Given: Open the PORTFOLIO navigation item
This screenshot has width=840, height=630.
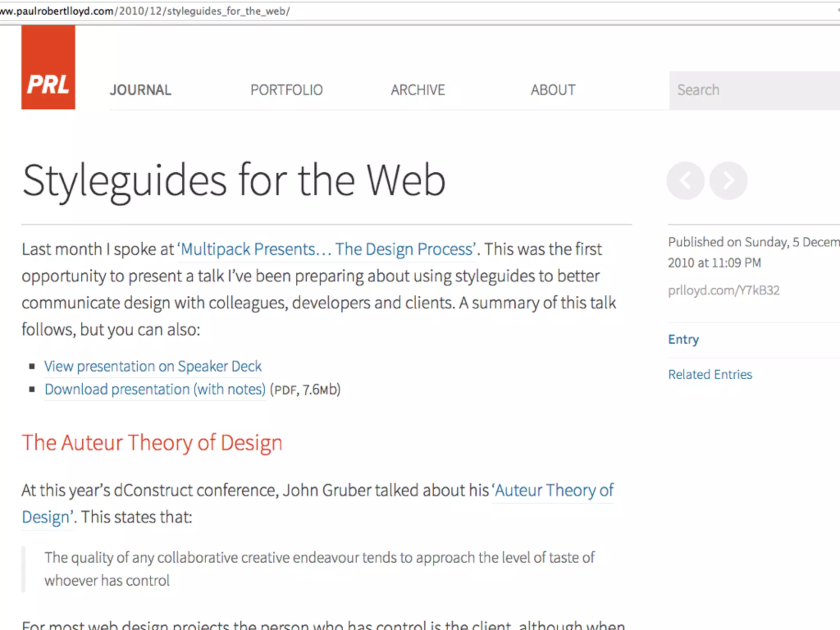Looking at the screenshot, I should pos(286,90).
